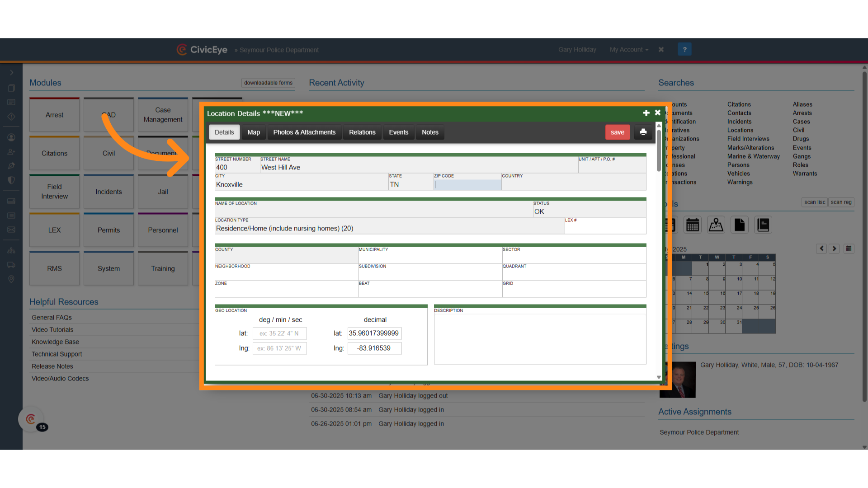Search Marks/Alterations link
This screenshot has height=488, width=868.
(750, 148)
